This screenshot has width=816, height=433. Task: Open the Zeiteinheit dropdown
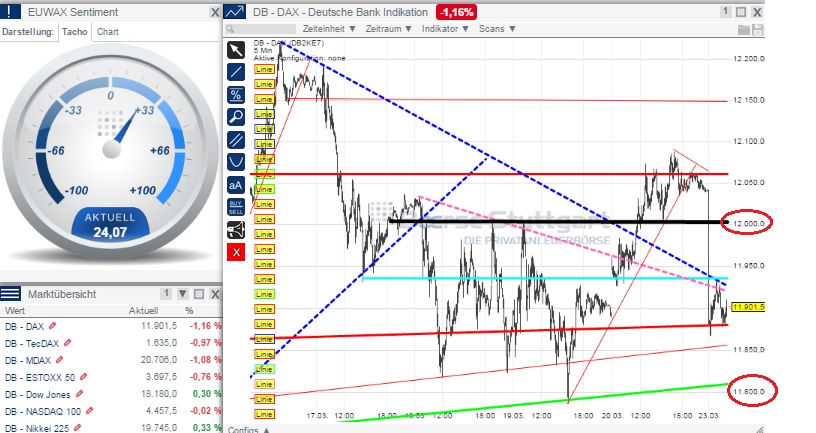[329, 29]
